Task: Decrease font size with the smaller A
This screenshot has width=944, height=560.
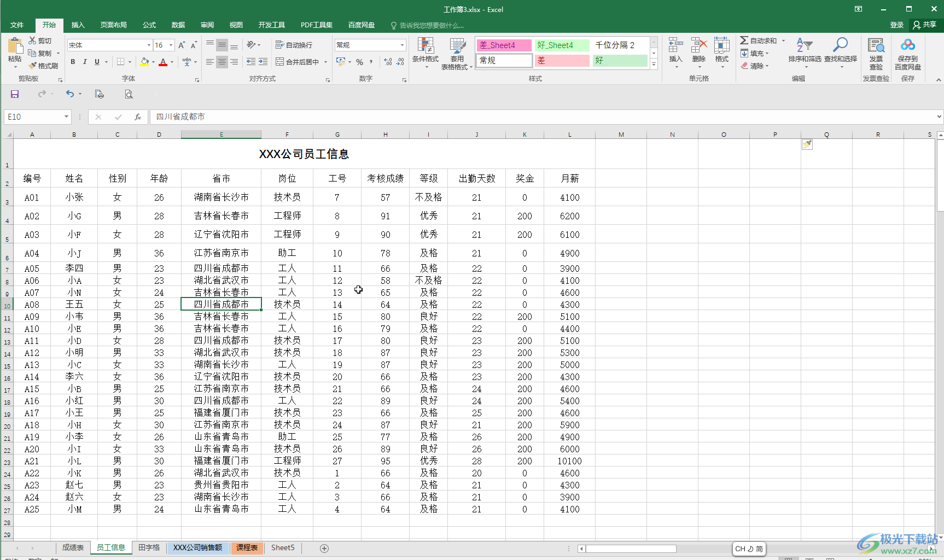Action: click(x=194, y=45)
